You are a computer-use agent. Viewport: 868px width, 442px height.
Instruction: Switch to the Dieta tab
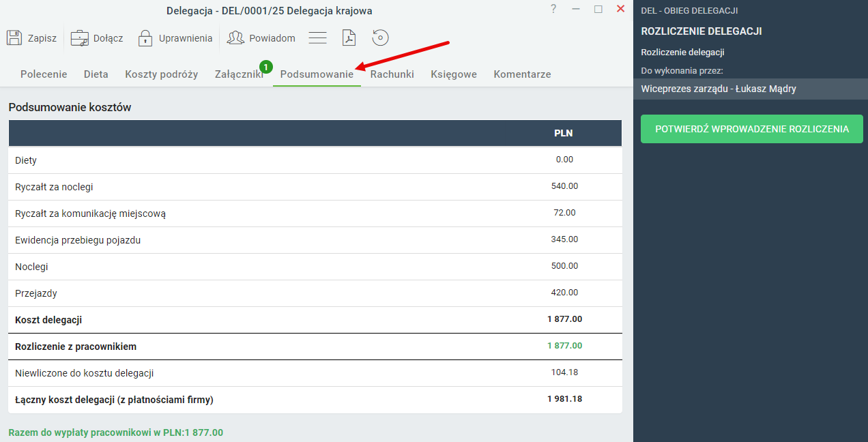pyautogui.click(x=96, y=74)
